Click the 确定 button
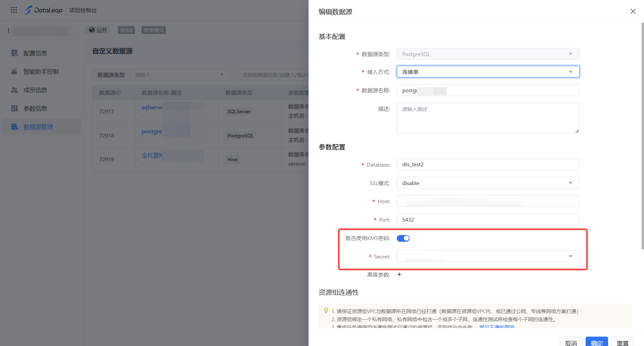Viewport: 644px width, 346px height. [x=597, y=342]
